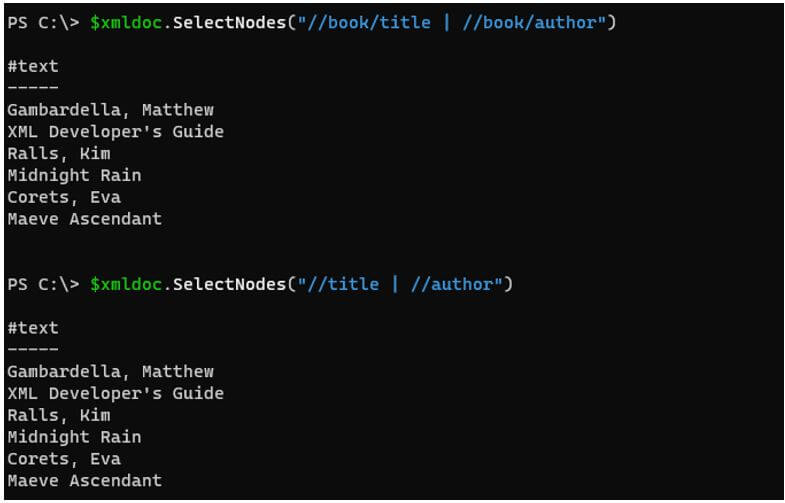Viewport: 785px width, 503px height.
Task: Click "Ralls, Kim" in the second output
Action: click(x=58, y=416)
